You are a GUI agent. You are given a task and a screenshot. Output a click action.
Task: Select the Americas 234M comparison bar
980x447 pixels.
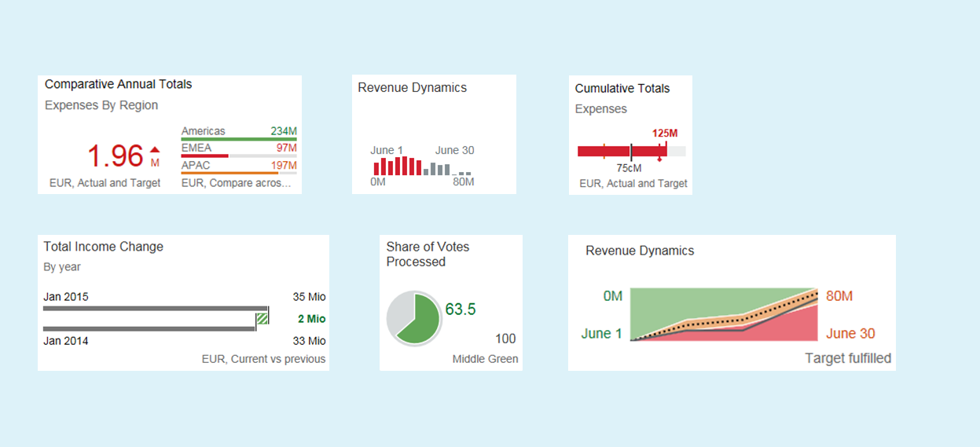239,139
